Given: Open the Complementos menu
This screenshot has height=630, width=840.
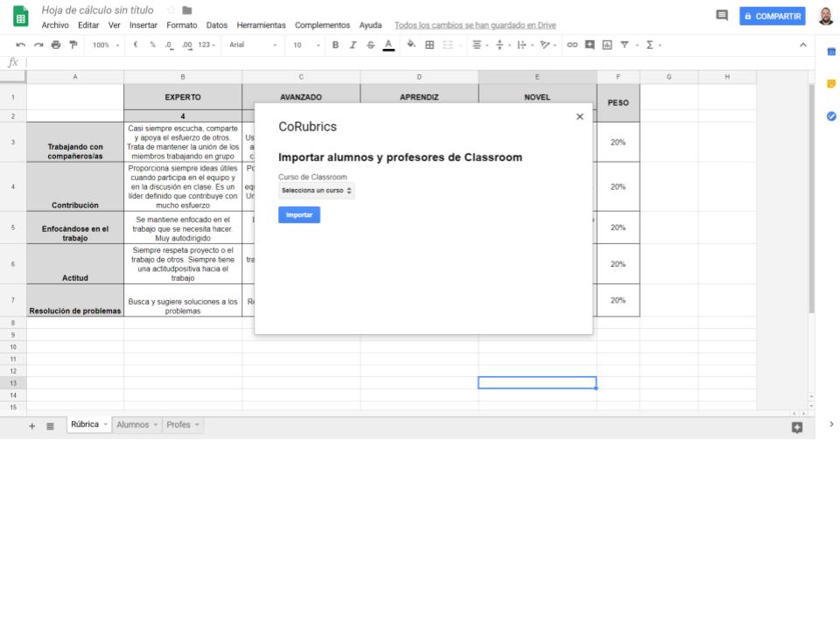Looking at the screenshot, I should point(322,24).
